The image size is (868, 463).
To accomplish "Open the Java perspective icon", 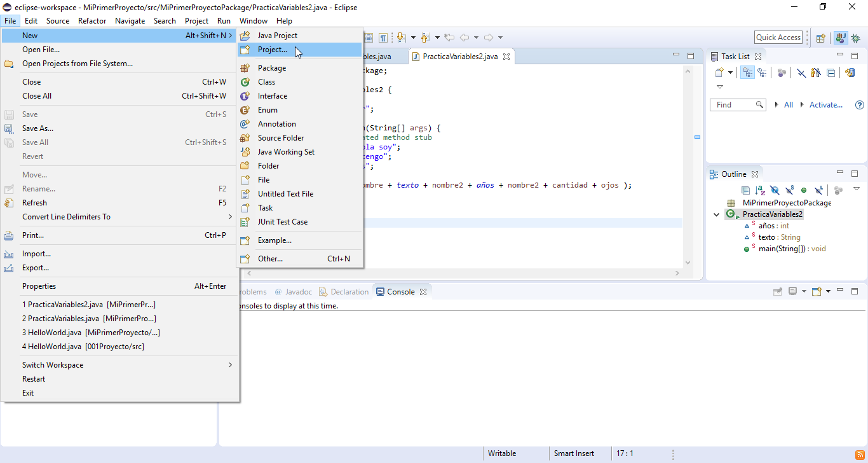I will tap(840, 37).
